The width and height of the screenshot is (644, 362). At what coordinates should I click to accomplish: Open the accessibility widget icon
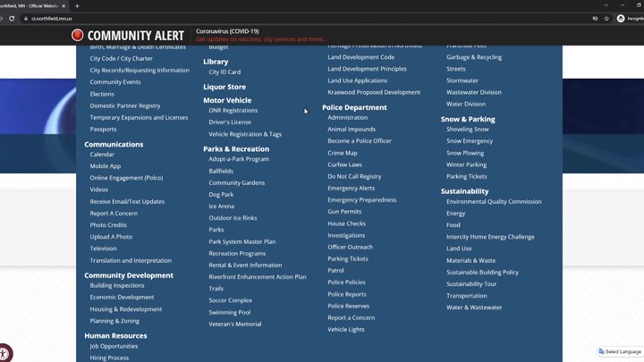4,353
